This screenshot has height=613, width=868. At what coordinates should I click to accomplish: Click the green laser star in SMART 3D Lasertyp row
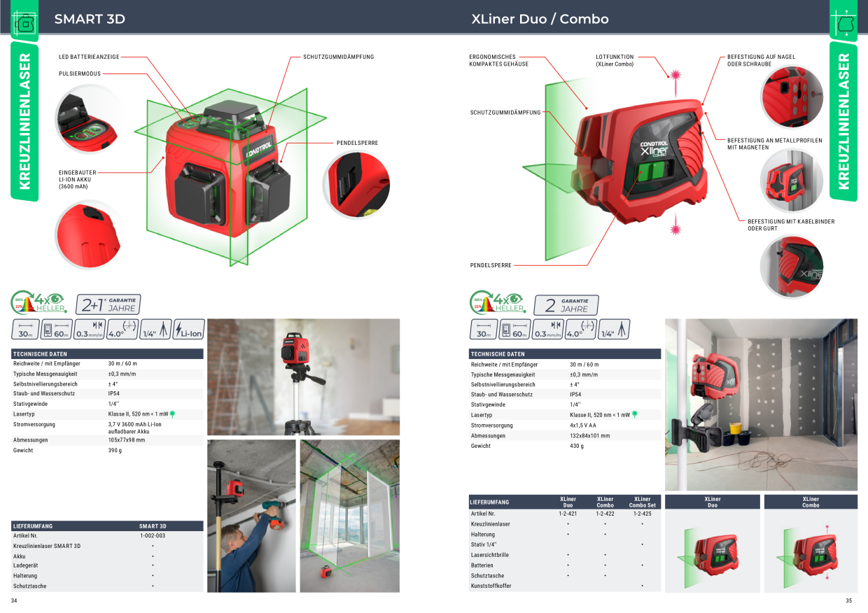172,414
